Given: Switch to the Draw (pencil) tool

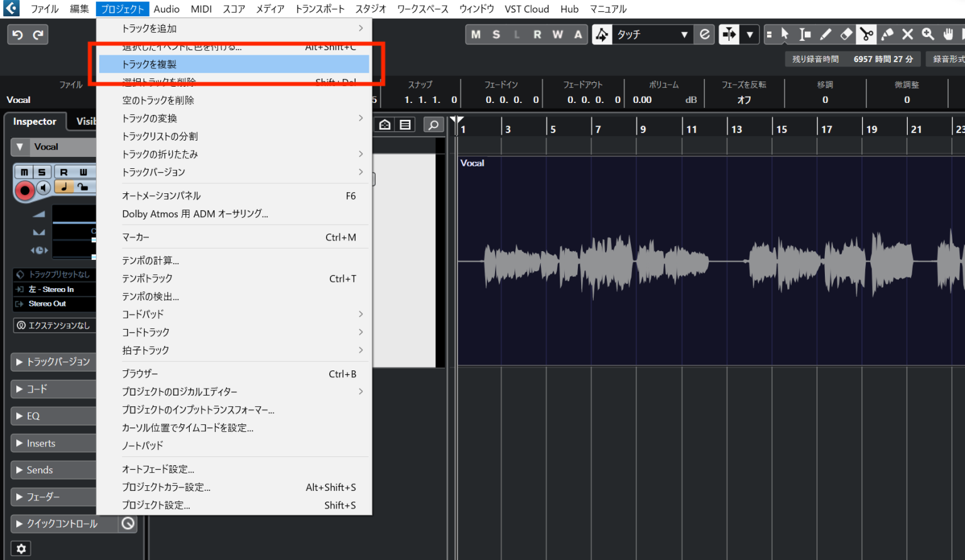Looking at the screenshot, I should coord(825,35).
